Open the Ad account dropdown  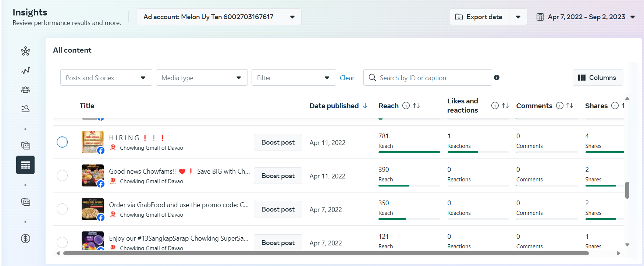pos(218,17)
